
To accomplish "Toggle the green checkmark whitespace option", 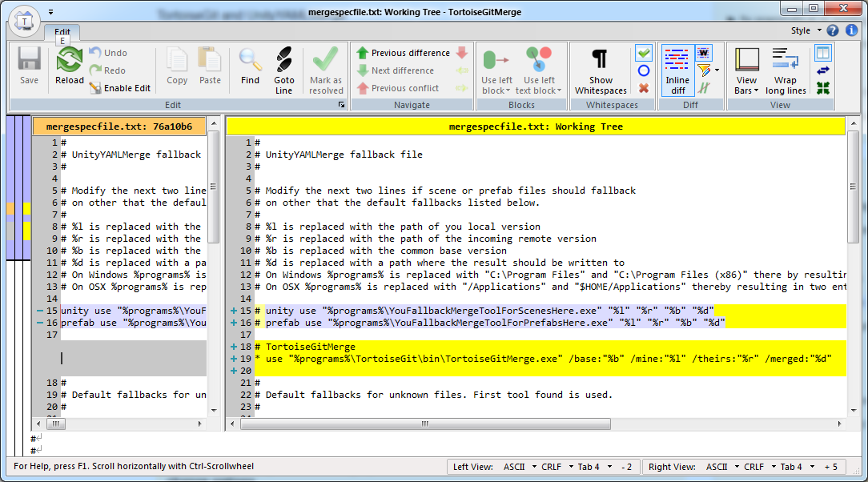I will pyautogui.click(x=643, y=53).
